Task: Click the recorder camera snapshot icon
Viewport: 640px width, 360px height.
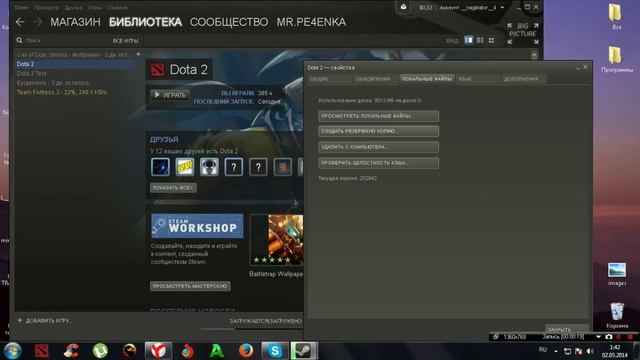Action: [609, 337]
